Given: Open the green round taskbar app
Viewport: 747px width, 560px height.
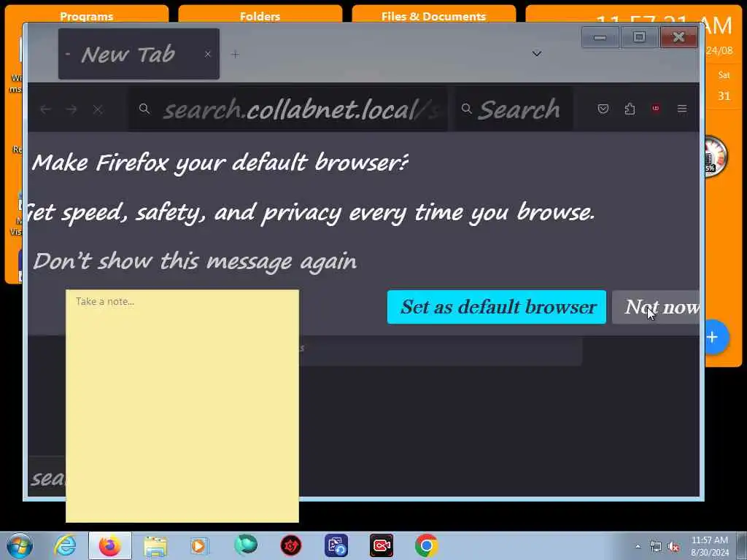Looking at the screenshot, I should (245, 545).
